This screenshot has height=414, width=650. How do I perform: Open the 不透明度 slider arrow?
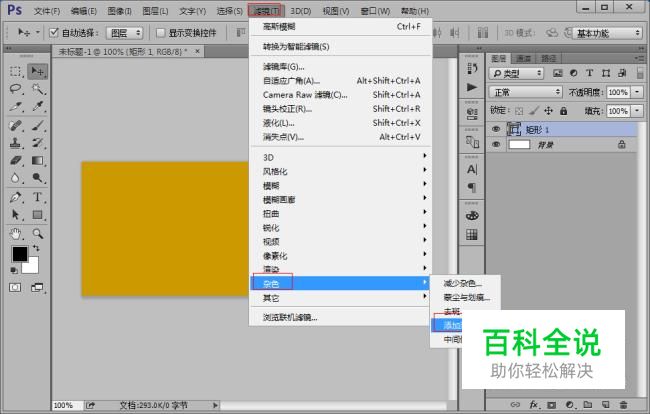(x=637, y=92)
